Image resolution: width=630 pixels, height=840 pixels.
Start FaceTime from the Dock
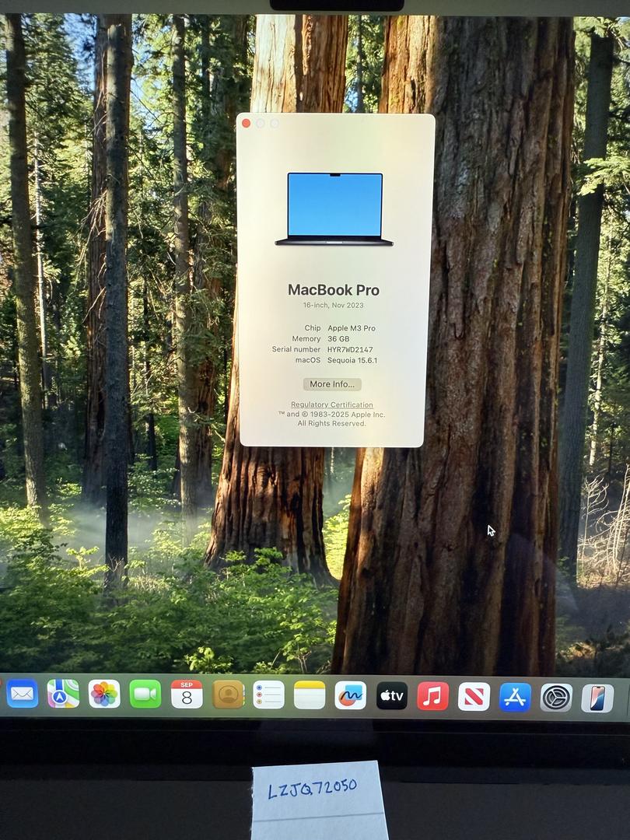145,695
